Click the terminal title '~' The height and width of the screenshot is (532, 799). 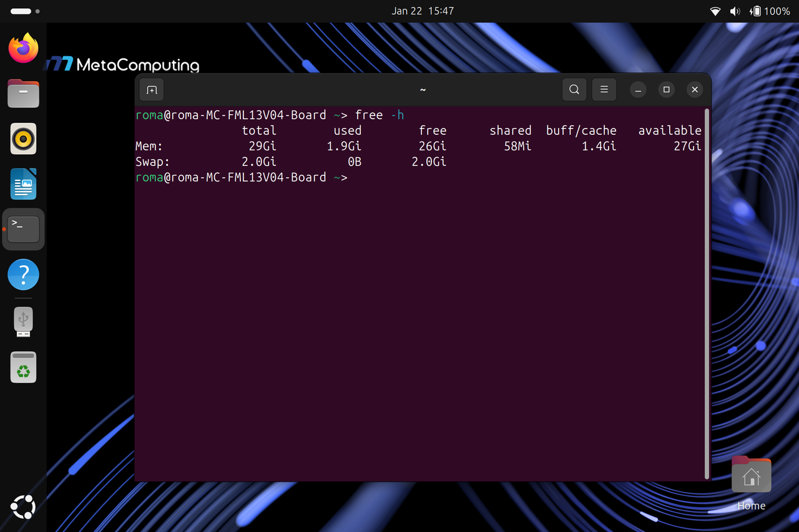pyautogui.click(x=423, y=90)
